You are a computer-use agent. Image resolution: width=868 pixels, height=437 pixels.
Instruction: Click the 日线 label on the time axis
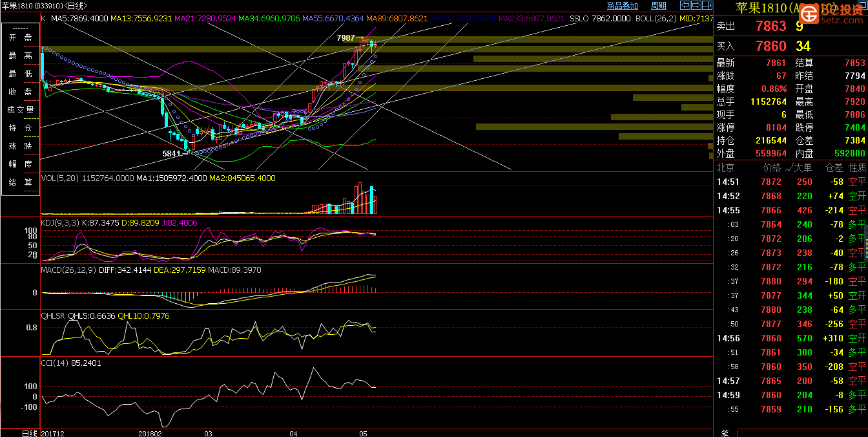tap(30, 432)
